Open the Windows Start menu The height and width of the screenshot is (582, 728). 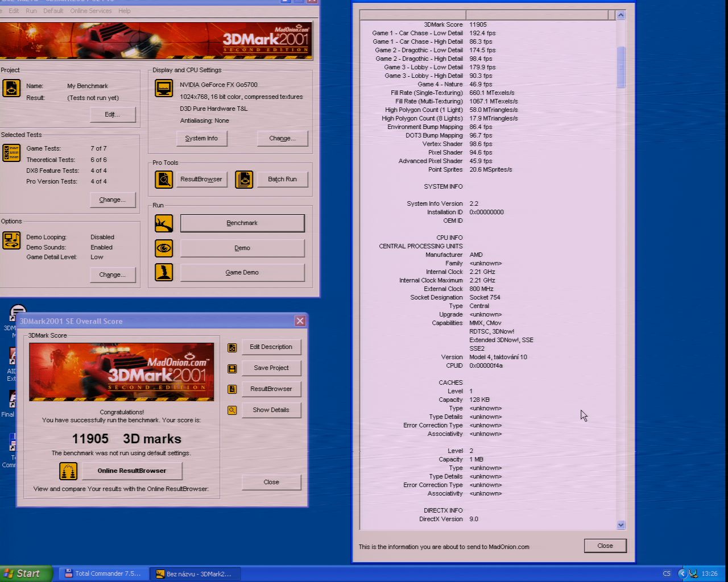click(x=26, y=573)
